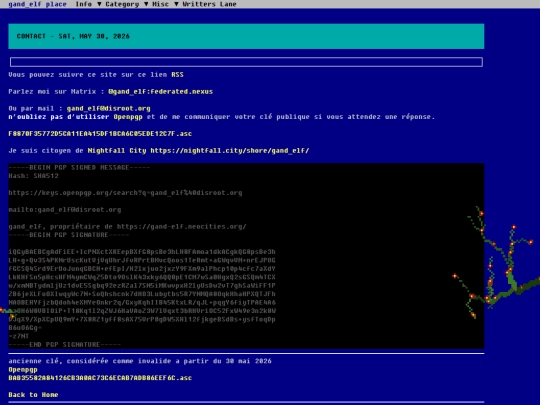Screen dimensions: 540x405
Task: Click the BEGIN PGP SIGNED MESSAGE line
Action: pyautogui.click(x=79, y=168)
